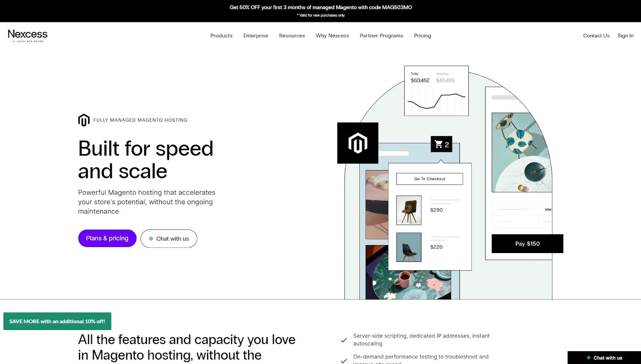This screenshot has width=641, height=364.
Task: Start a chat via the Chat with us pill
Action: [169, 239]
